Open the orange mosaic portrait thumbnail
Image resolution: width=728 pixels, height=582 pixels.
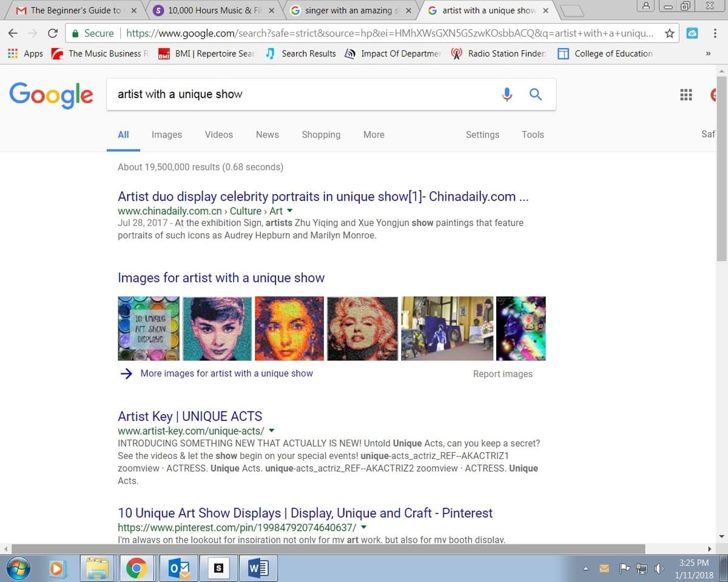(x=289, y=329)
